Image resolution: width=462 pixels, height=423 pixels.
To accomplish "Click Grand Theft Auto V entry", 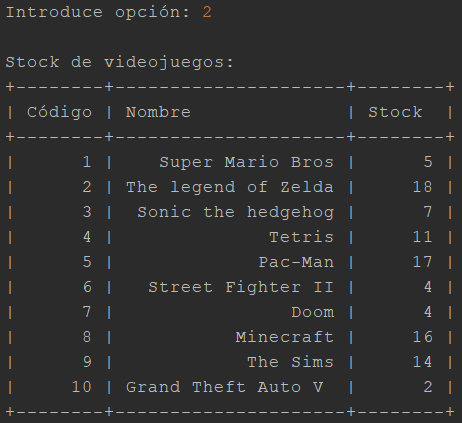I will point(225,387).
